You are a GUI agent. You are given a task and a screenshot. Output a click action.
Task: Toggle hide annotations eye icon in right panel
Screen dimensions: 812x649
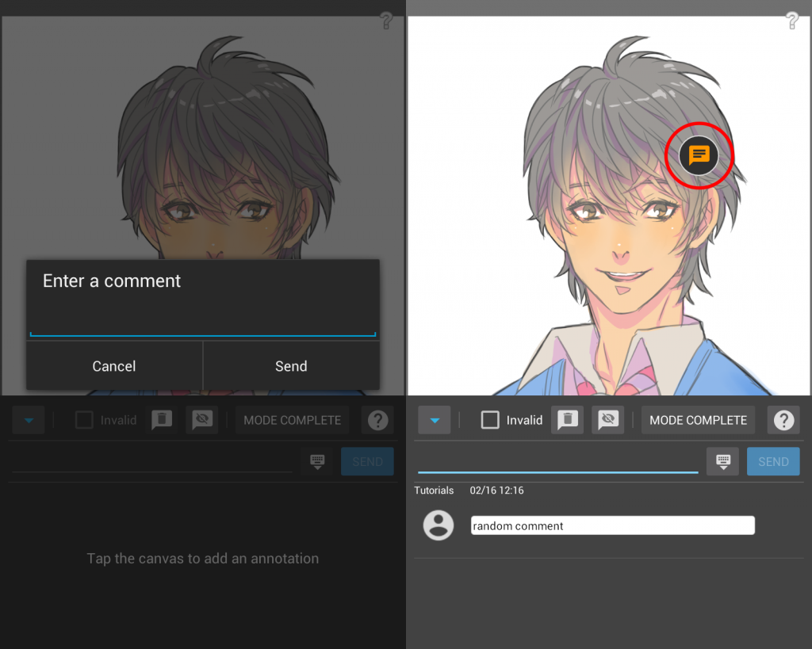[x=608, y=420]
